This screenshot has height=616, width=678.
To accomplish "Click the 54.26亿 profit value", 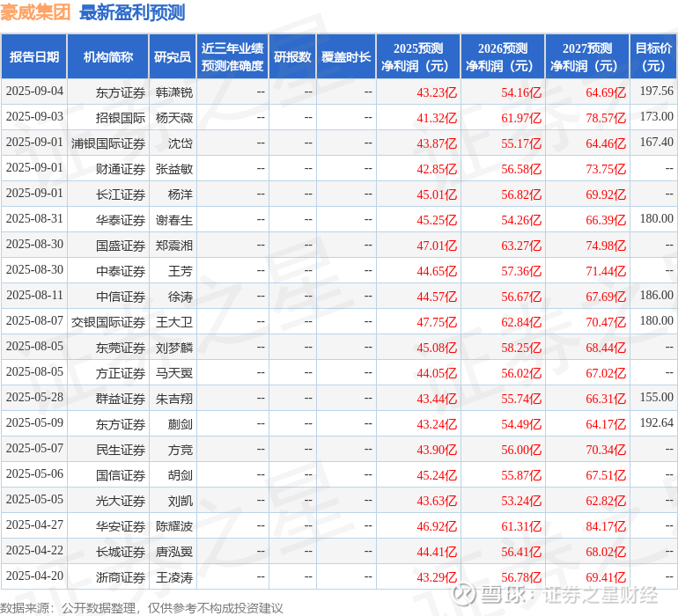I will [x=521, y=220].
